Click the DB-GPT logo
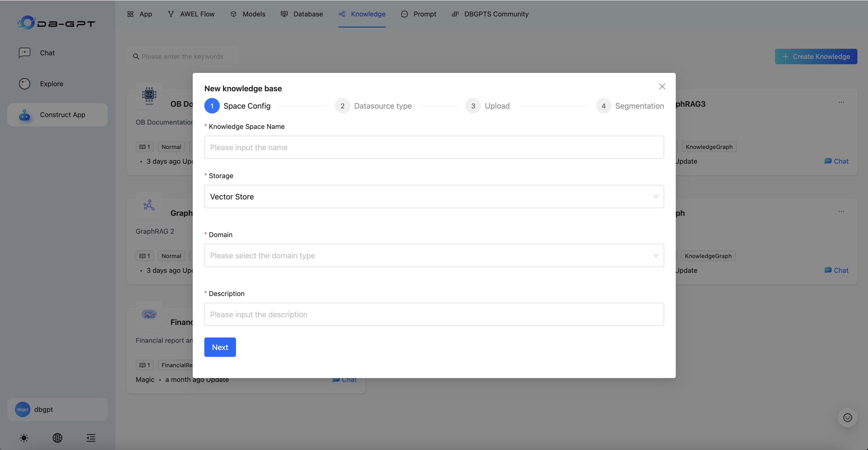868x450 pixels. point(57,22)
